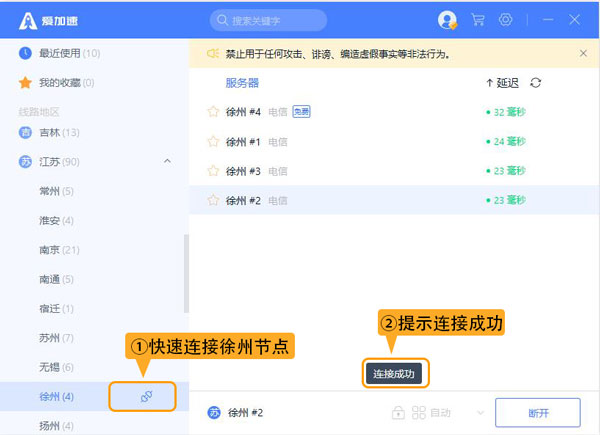This screenshot has width=600, height=435.
Task: Click the search keyword field
Action: (268, 20)
